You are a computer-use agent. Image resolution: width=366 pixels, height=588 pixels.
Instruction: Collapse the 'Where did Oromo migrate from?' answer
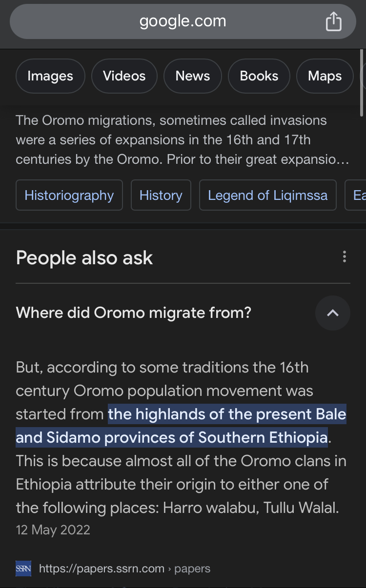click(x=333, y=313)
